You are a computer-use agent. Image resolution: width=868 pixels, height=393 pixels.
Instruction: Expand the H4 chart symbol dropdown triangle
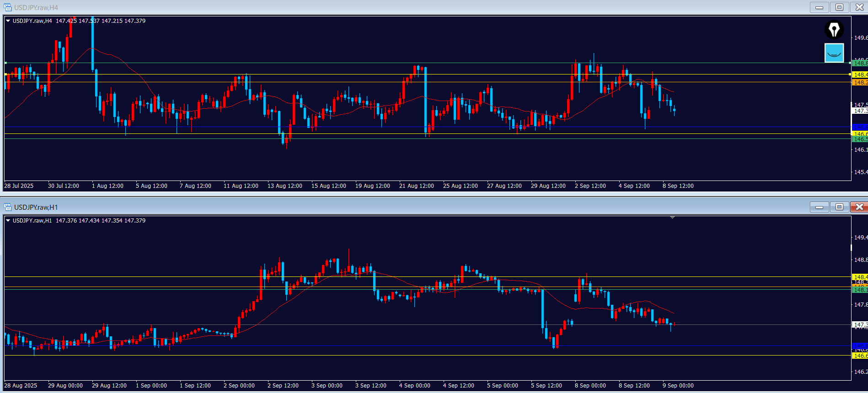point(8,21)
